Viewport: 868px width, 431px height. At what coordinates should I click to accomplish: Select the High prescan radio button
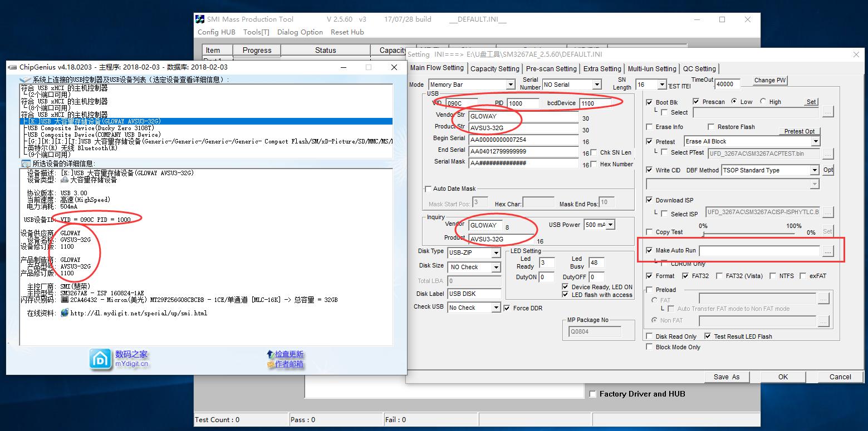click(761, 101)
